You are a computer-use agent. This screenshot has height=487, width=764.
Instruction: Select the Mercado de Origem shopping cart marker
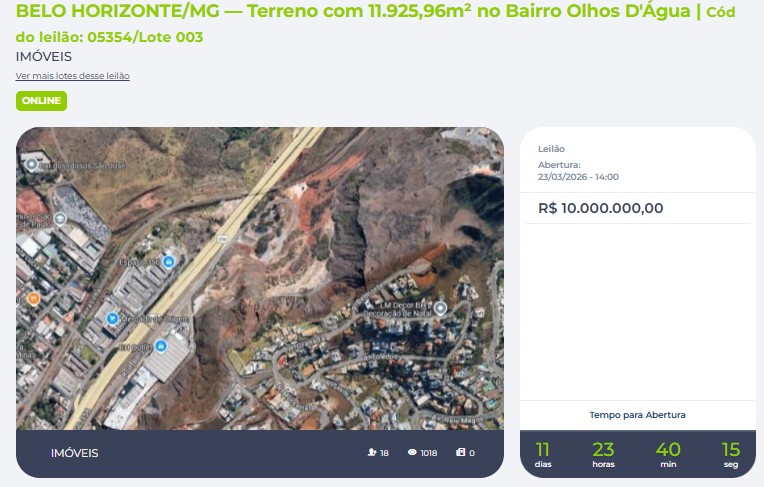pyautogui.click(x=113, y=319)
